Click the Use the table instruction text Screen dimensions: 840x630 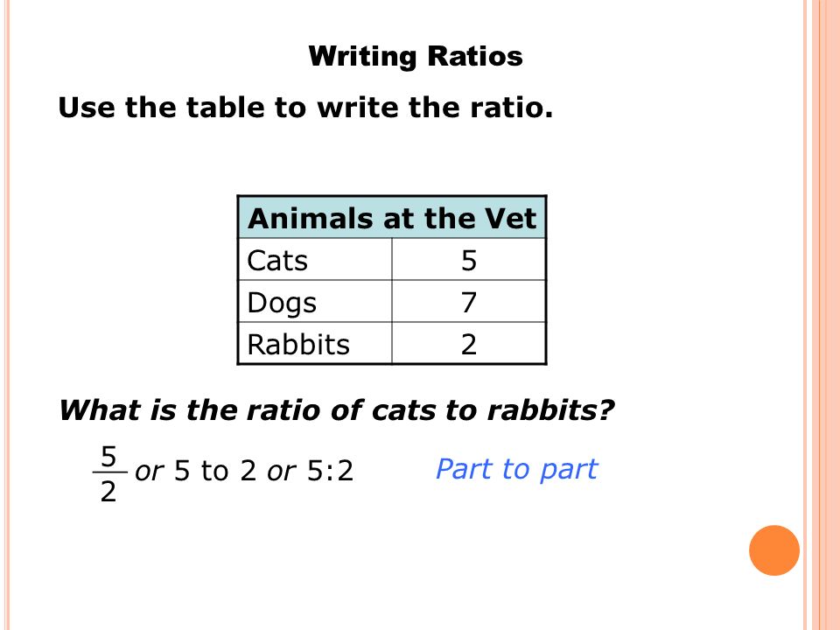tap(305, 107)
